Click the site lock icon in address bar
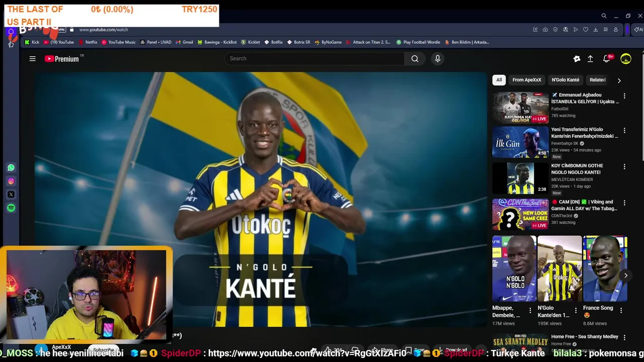The height and width of the screenshot is (362, 644). (71, 30)
